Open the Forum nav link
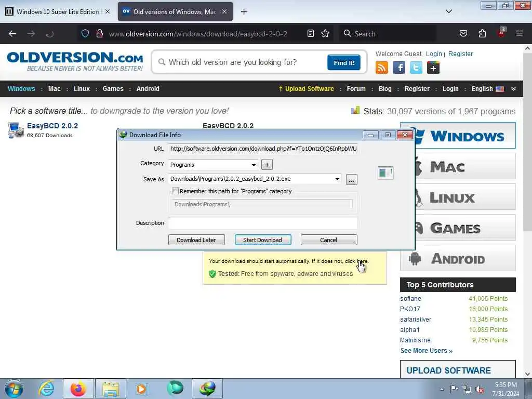Image resolution: width=532 pixels, height=399 pixels. (356, 88)
